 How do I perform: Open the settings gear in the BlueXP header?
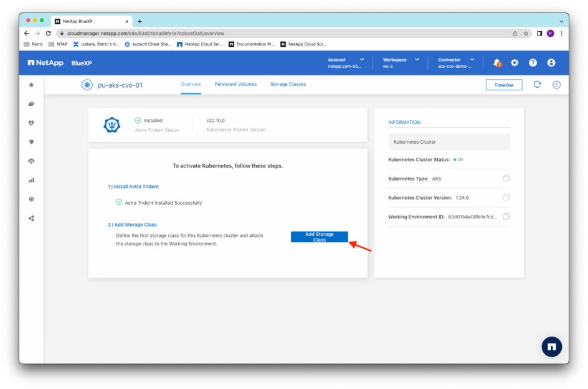(514, 63)
